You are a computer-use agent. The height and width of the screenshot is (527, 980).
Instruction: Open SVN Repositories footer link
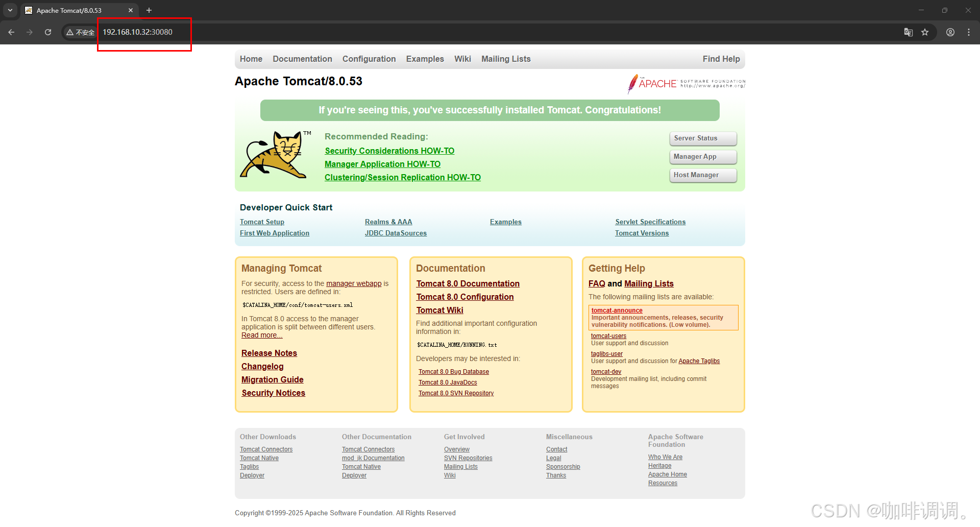[468, 459]
